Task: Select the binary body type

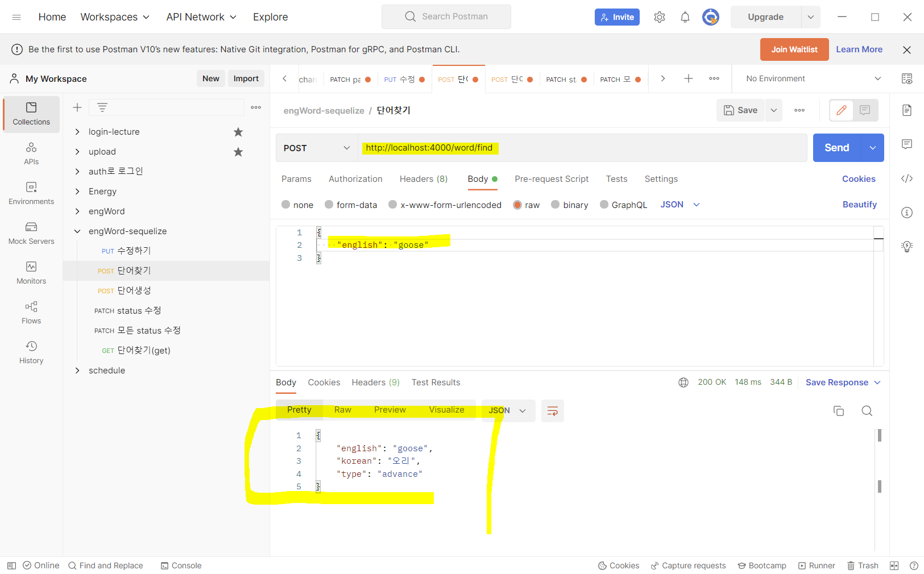Action: (x=570, y=205)
